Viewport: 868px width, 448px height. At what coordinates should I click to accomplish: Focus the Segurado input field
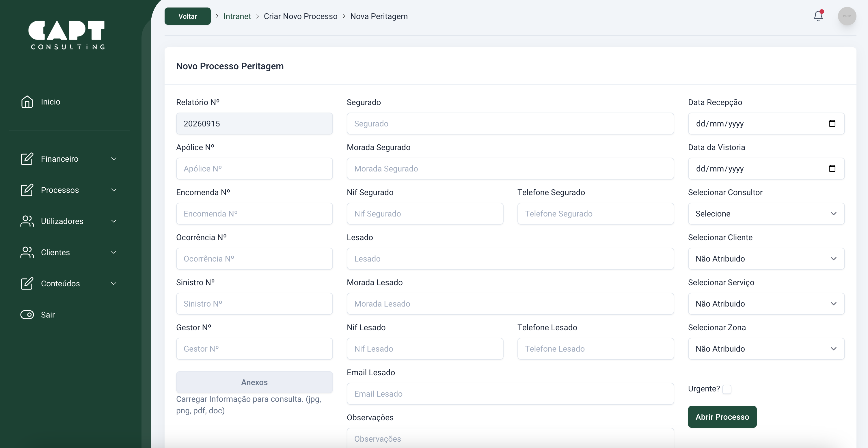click(x=510, y=124)
